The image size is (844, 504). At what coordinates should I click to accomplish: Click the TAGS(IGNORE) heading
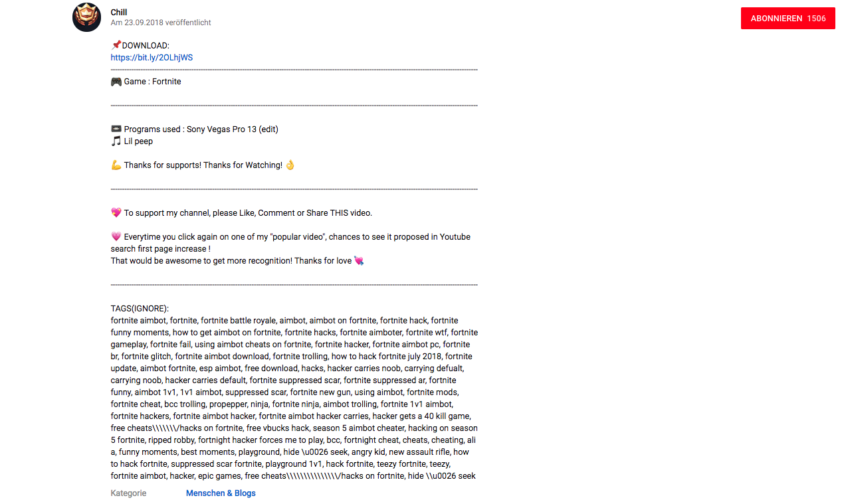140,309
